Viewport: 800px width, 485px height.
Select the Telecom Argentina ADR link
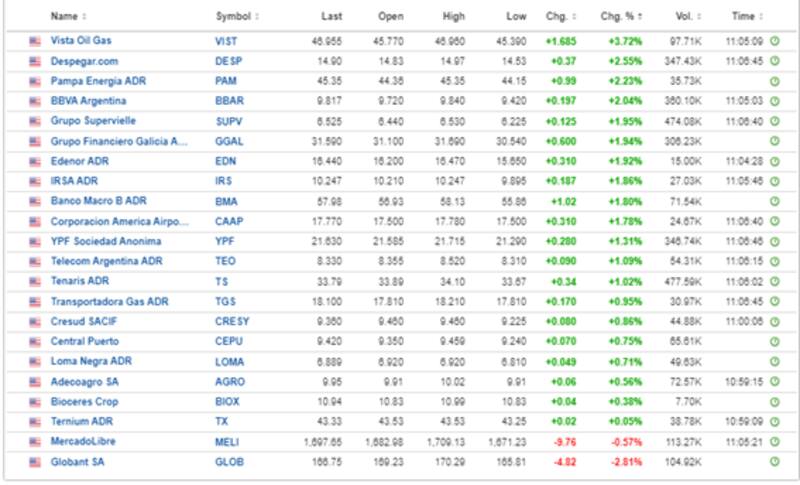(x=104, y=262)
